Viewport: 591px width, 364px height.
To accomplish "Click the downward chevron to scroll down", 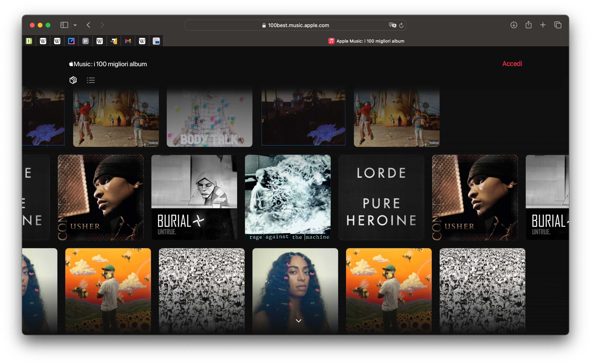I will (x=299, y=321).
